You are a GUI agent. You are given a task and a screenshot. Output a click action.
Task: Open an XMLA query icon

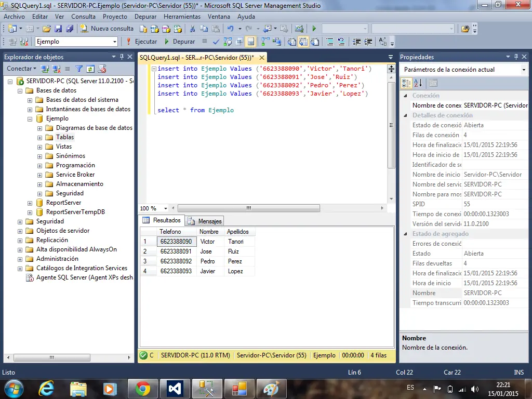coord(178,29)
